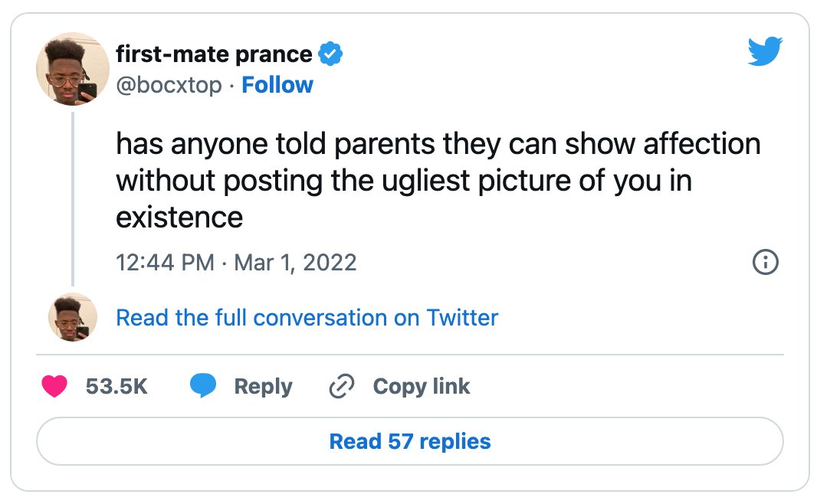Open the large profile avatar photo
This screenshot has width=817, height=504.
coord(73,69)
